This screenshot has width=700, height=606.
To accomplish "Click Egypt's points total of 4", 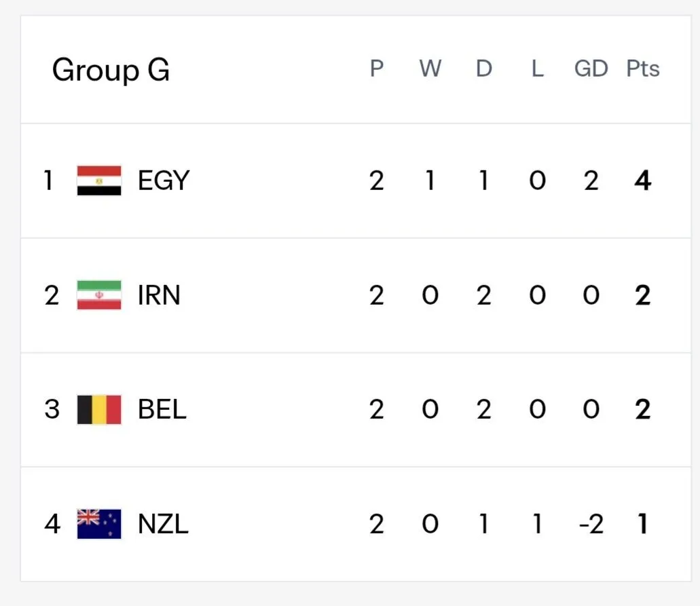I will [x=643, y=181].
